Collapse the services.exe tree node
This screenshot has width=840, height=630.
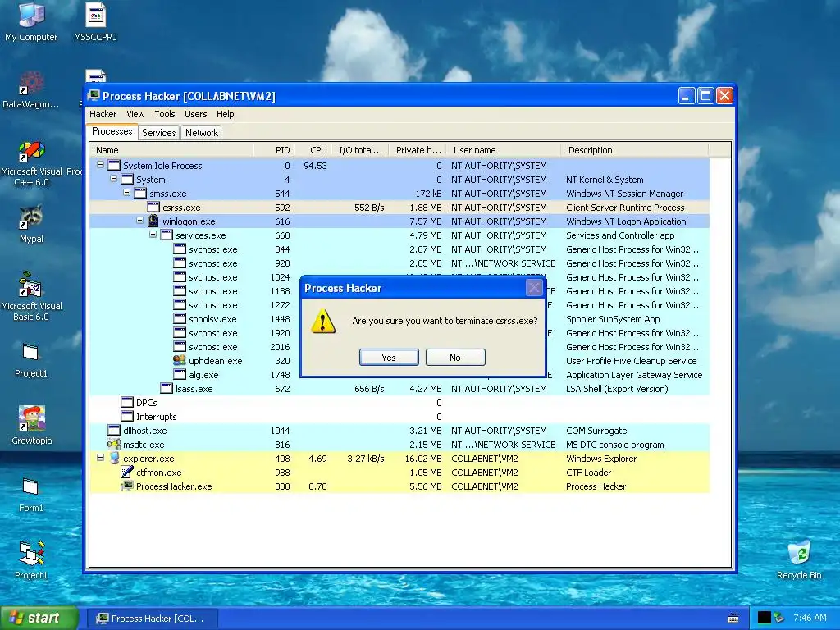coord(153,235)
